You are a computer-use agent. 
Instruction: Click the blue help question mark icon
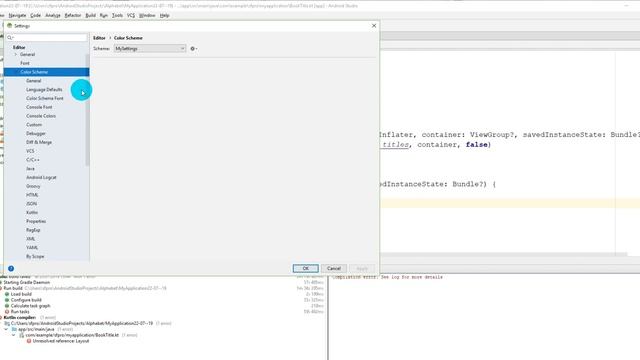point(11,269)
